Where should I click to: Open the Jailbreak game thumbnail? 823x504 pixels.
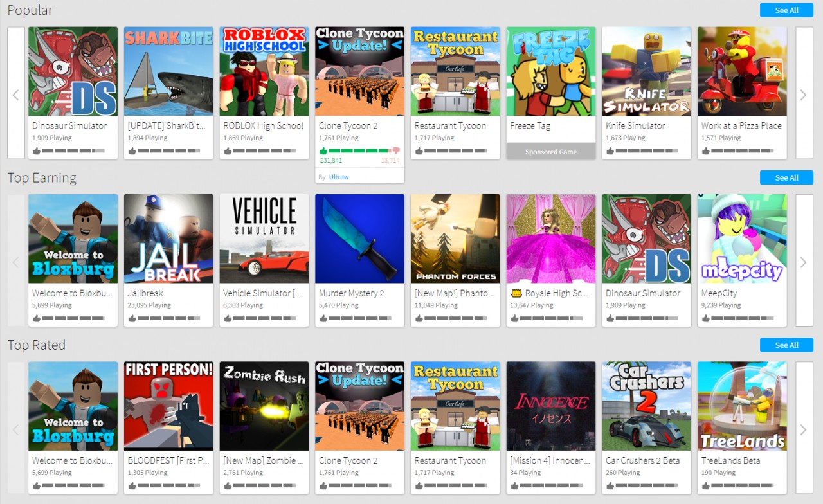tap(168, 239)
